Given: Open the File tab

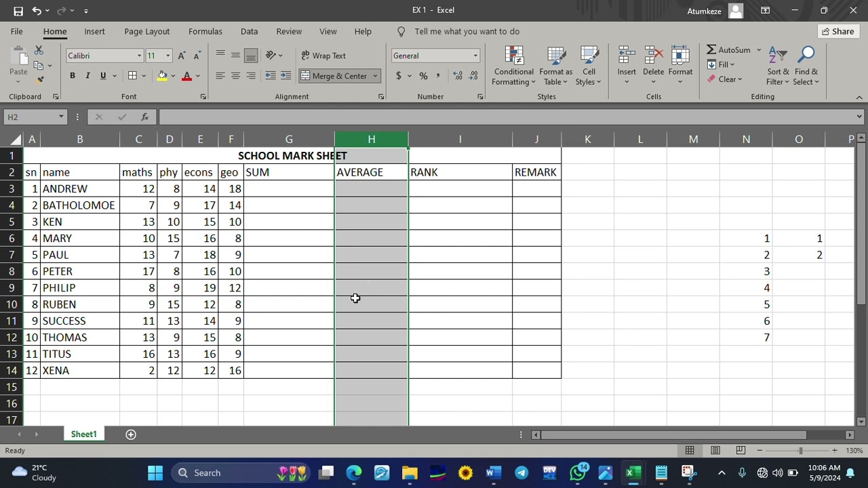Looking at the screenshot, I should tap(16, 31).
